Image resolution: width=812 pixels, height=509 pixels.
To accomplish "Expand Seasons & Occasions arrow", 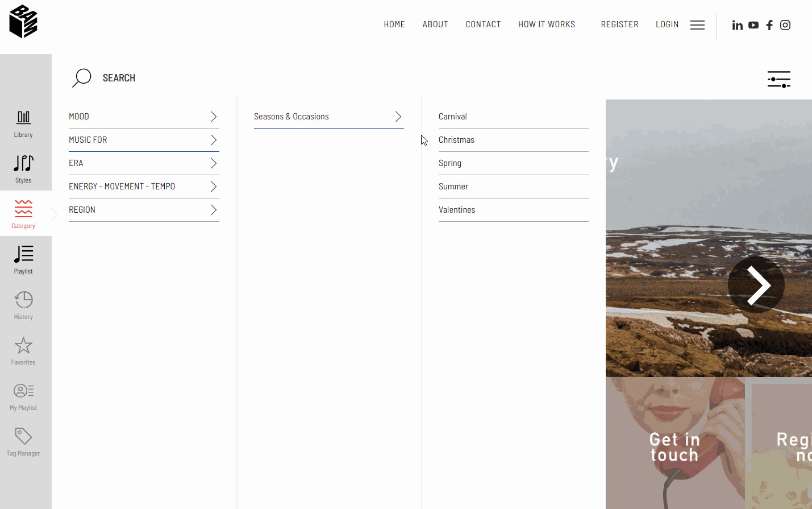I will [x=398, y=117].
